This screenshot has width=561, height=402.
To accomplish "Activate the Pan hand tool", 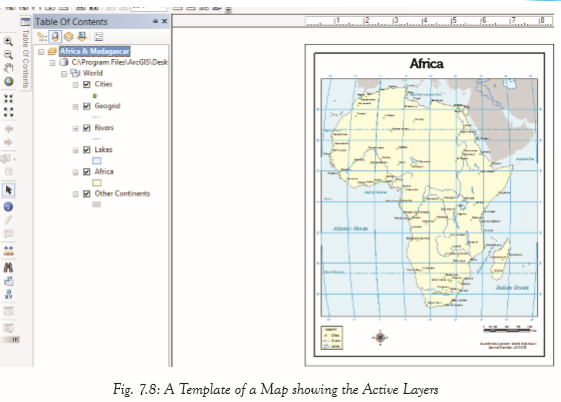I will coord(8,68).
